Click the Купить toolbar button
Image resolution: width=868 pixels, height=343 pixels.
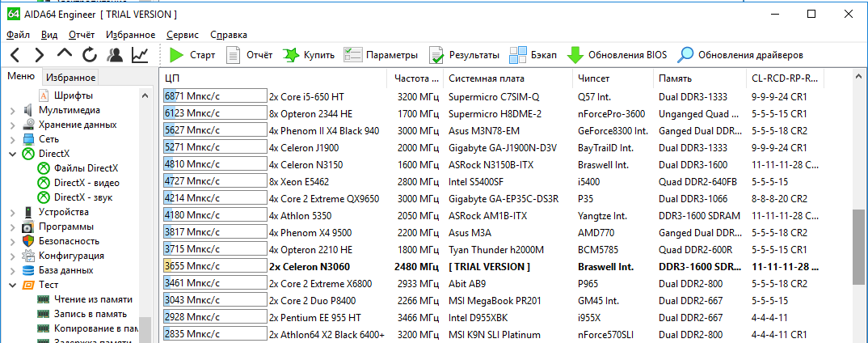click(x=309, y=55)
